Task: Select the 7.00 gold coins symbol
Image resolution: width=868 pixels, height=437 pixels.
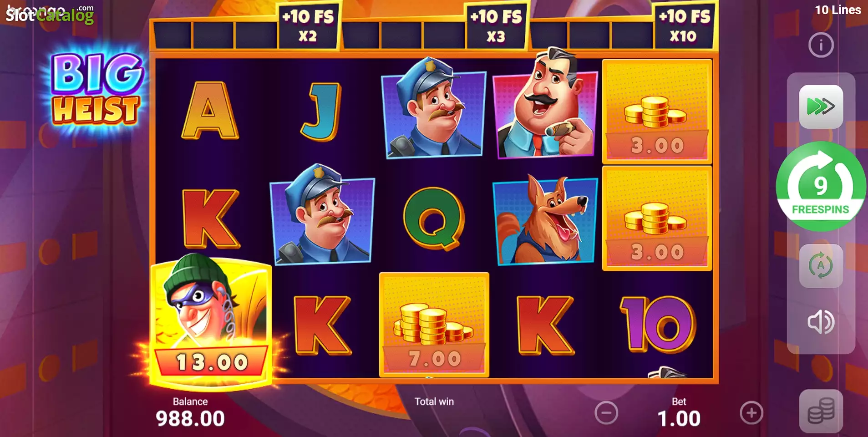Action: [x=434, y=325]
